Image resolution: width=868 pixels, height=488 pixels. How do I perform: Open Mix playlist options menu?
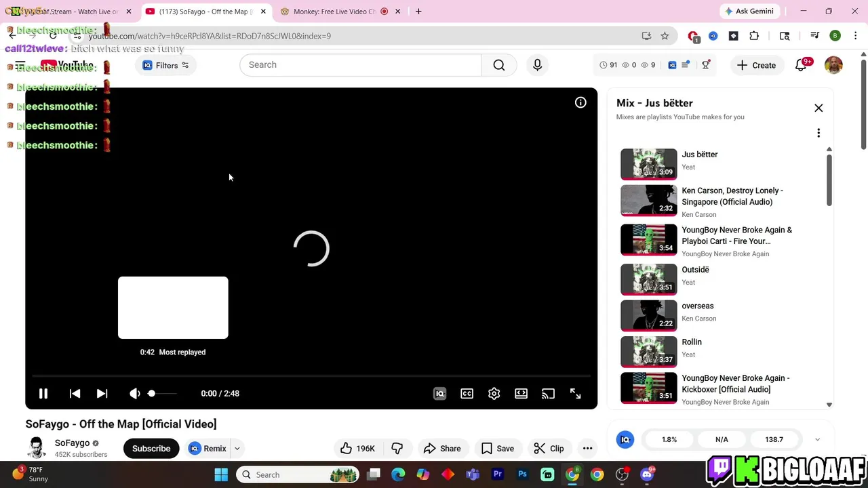818,133
